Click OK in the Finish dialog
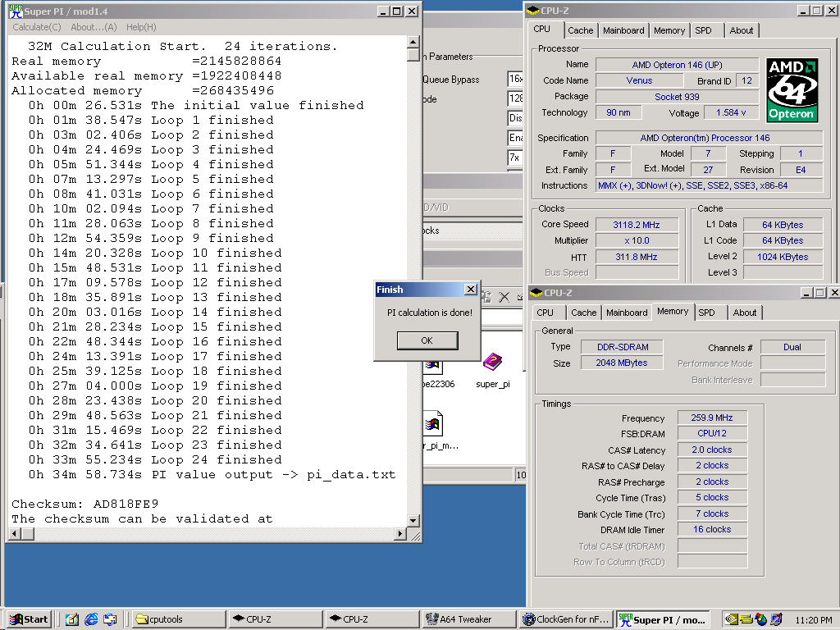The width and height of the screenshot is (840, 630). (427, 340)
